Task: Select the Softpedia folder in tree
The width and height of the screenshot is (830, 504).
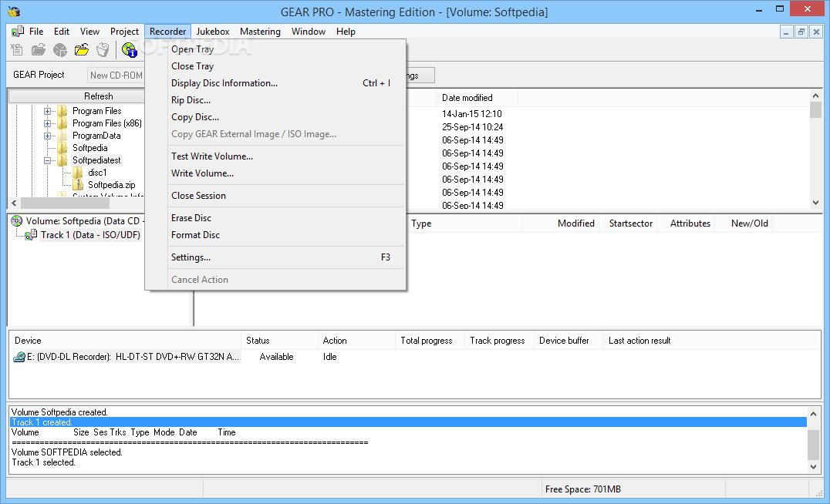Action: tap(89, 148)
